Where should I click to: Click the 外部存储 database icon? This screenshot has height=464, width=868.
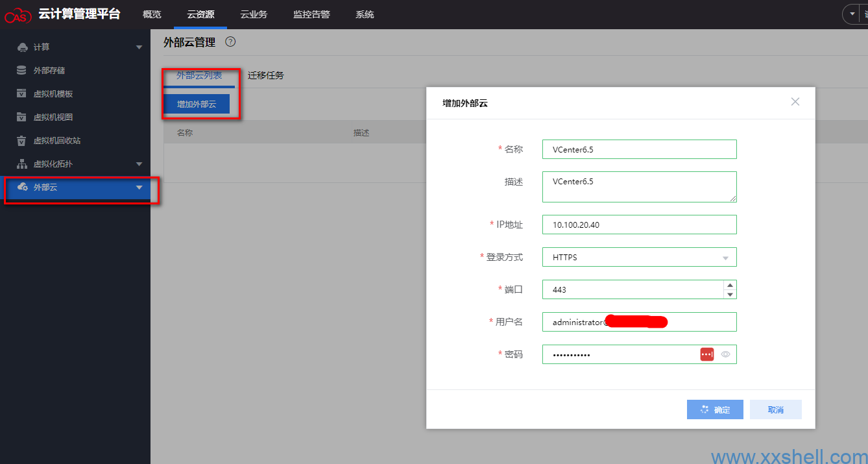click(22, 71)
